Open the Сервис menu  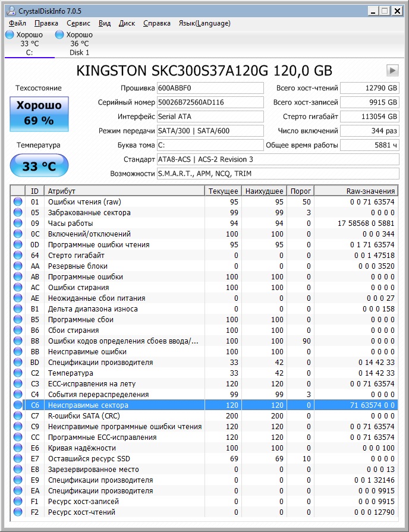point(78,23)
